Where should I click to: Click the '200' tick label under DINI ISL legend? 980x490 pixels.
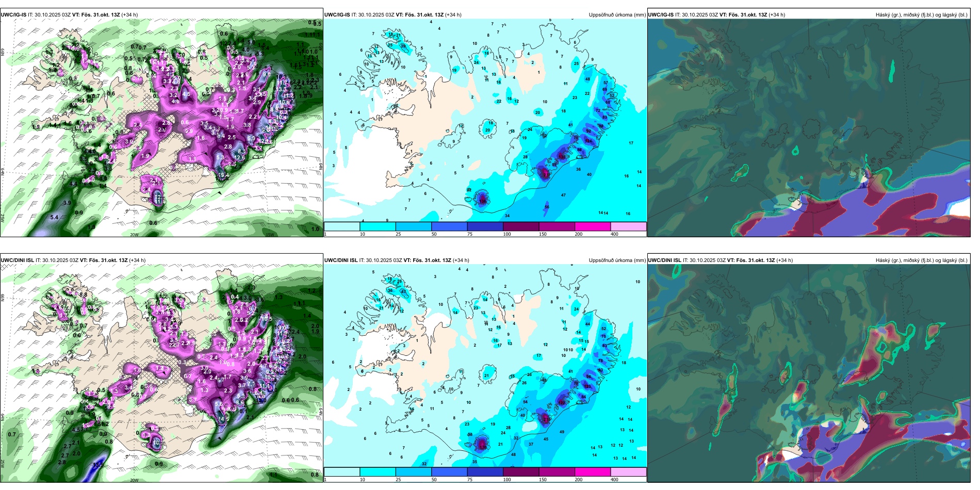(x=579, y=480)
